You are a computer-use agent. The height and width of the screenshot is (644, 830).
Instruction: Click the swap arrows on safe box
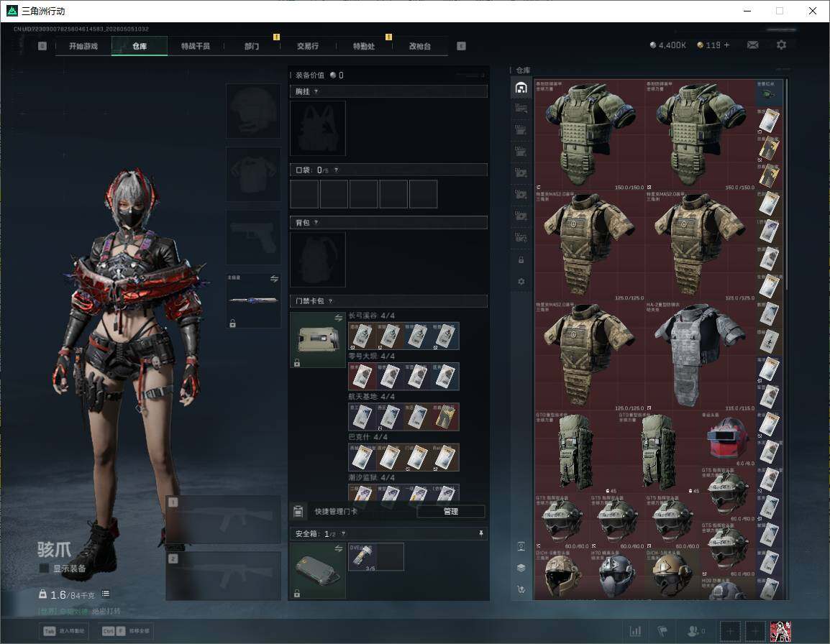click(338, 548)
